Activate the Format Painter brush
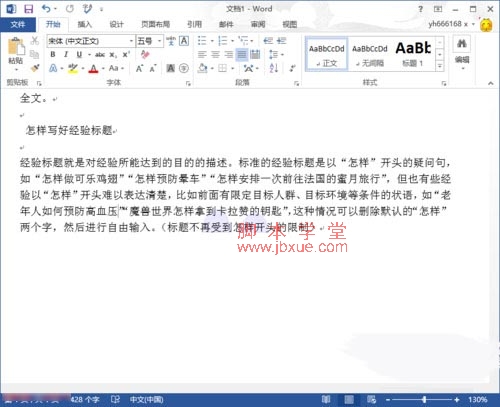 point(35,68)
